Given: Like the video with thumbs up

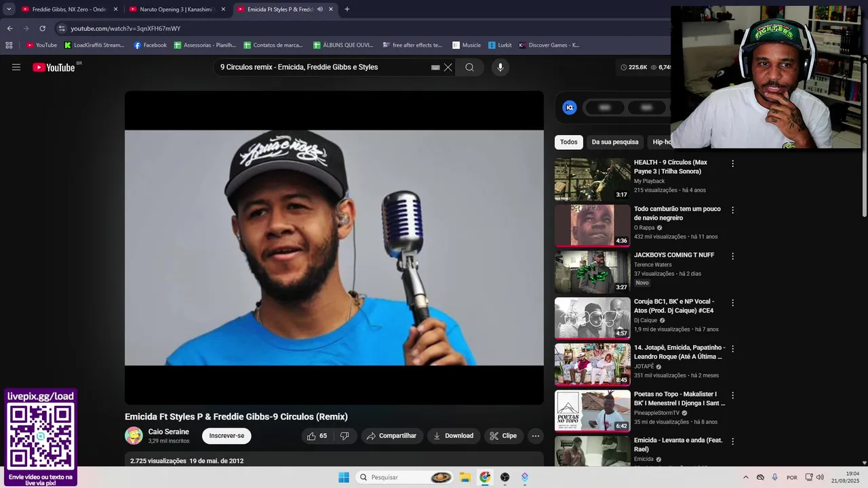Looking at the screenshot, I should pos(317,436).
